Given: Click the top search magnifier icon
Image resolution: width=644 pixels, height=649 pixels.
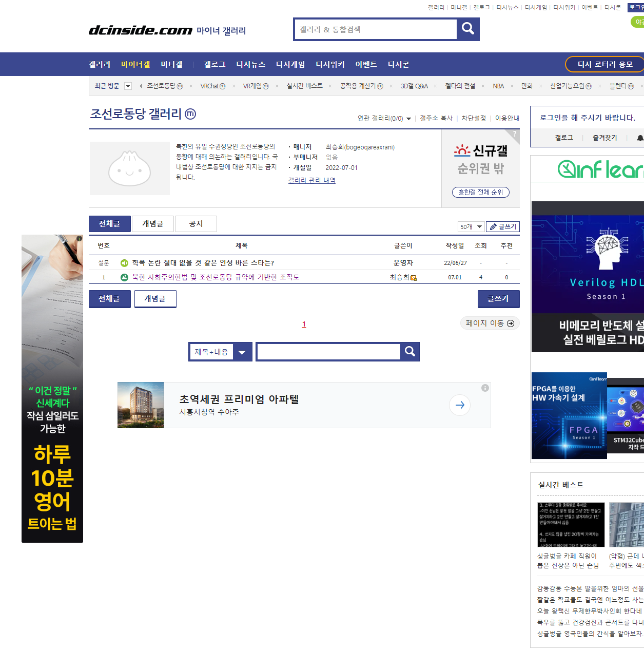Looking at the screenshot, I should point(467,29).
